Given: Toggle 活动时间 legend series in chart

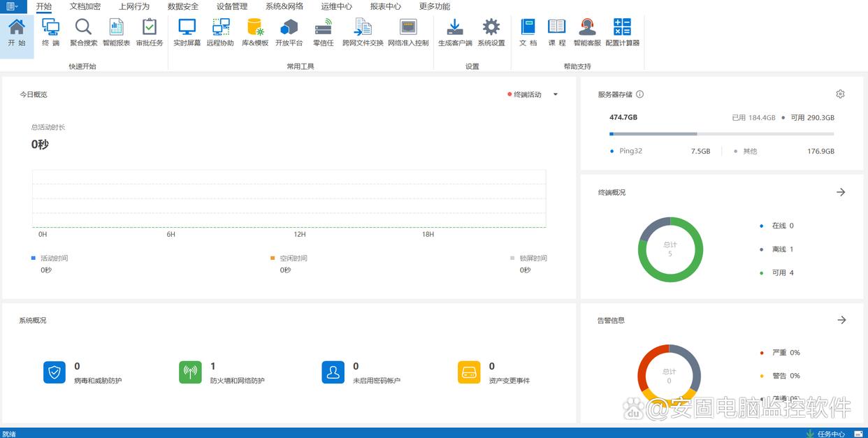Looking at the screenshot, I should tap(54, 258).
